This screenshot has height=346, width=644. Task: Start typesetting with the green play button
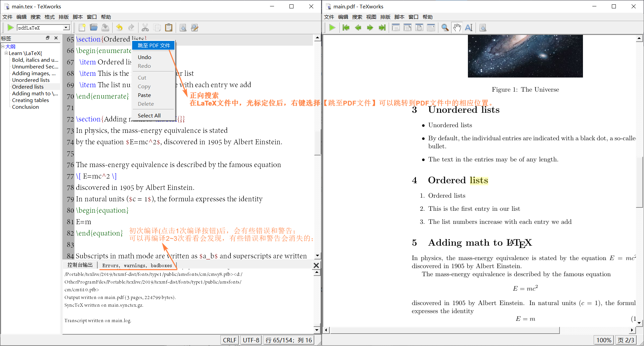click(10, 28)
